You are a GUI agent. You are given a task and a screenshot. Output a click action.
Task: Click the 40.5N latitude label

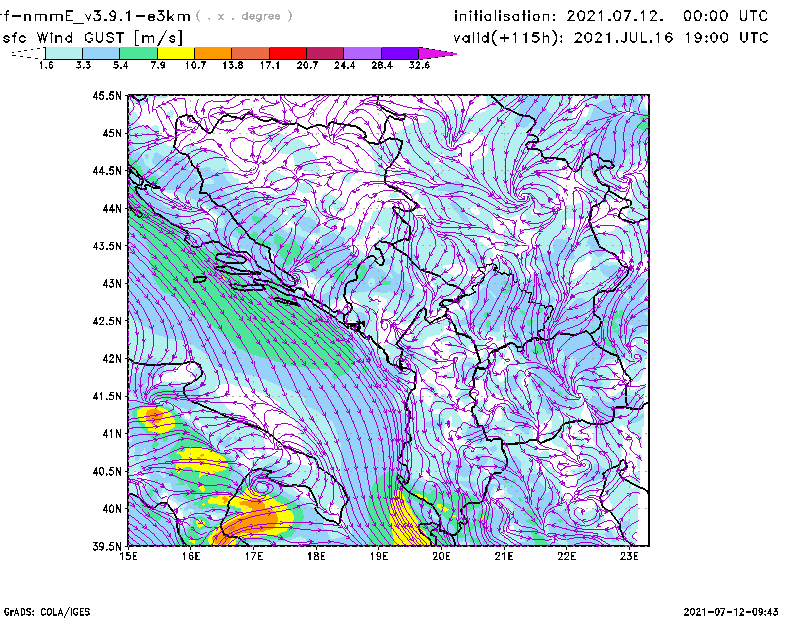(107, 471)
